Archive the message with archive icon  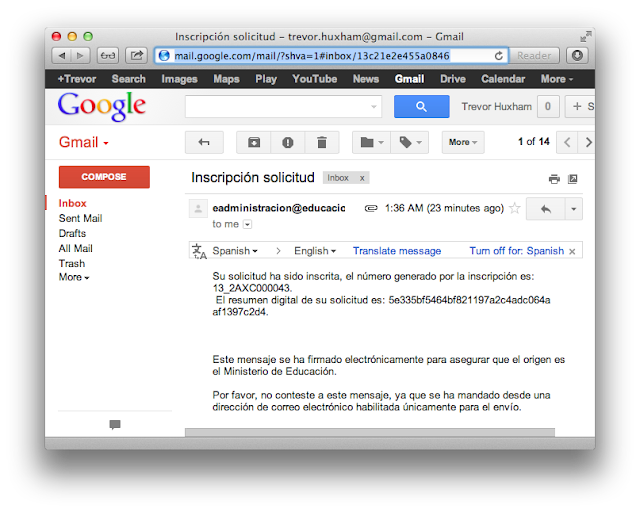[254, 142]
